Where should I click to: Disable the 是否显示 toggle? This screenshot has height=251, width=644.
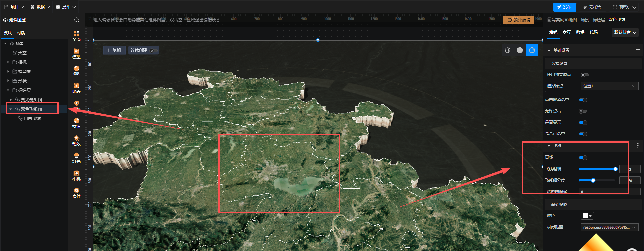(x=583, y=123)
